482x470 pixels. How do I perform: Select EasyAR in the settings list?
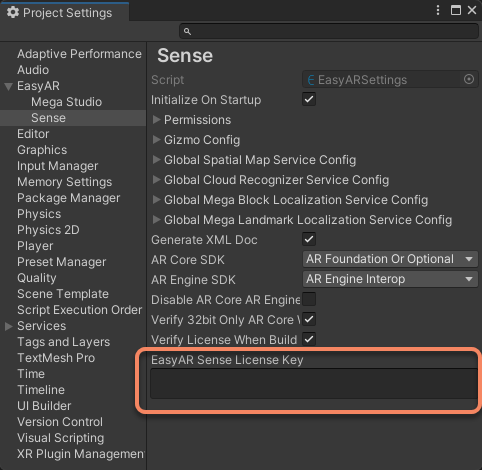(x=38, y=86)
